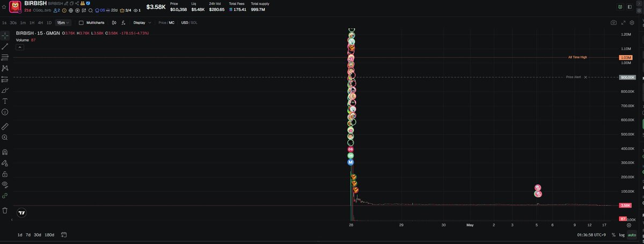Select the zoom in tool
The width and height of the screenshot is (644, 244).
point(5,138)
